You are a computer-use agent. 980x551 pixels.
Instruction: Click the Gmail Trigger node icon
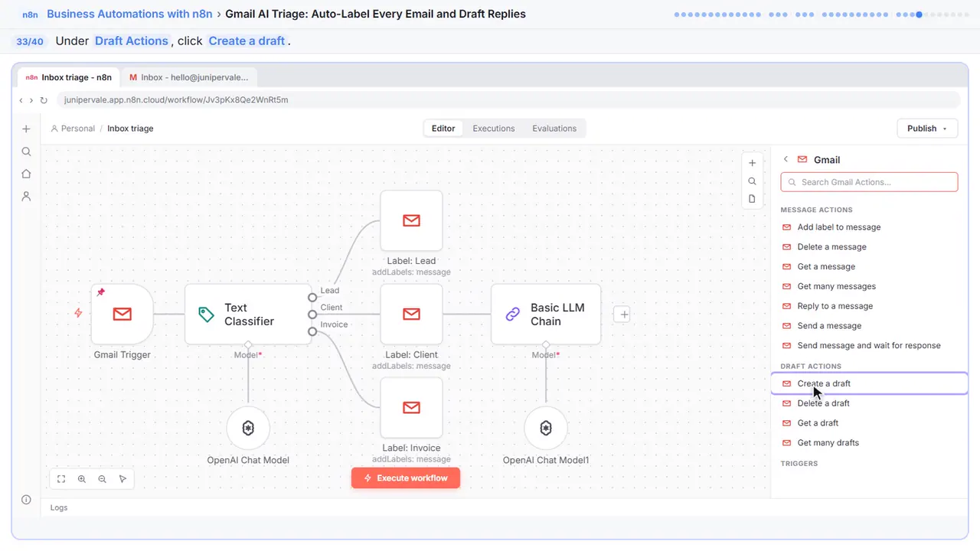click(x=122, y=314)
